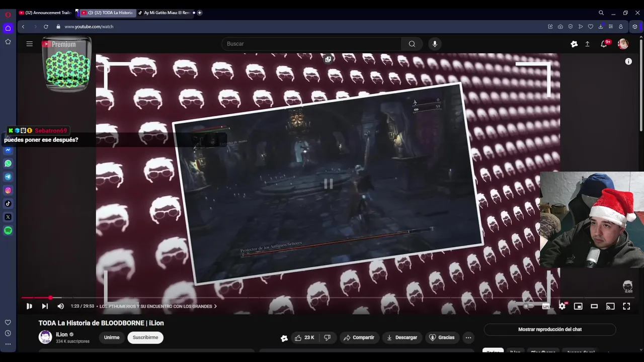The image size is (644, 362).
Task: Click Suscribirme subscribe button
Action: pyautogui.click(x=145, y=337)
